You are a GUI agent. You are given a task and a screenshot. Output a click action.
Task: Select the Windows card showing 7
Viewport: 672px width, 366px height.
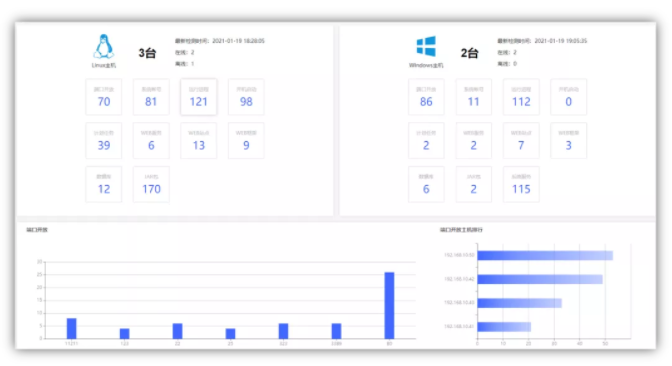(521, 141)
